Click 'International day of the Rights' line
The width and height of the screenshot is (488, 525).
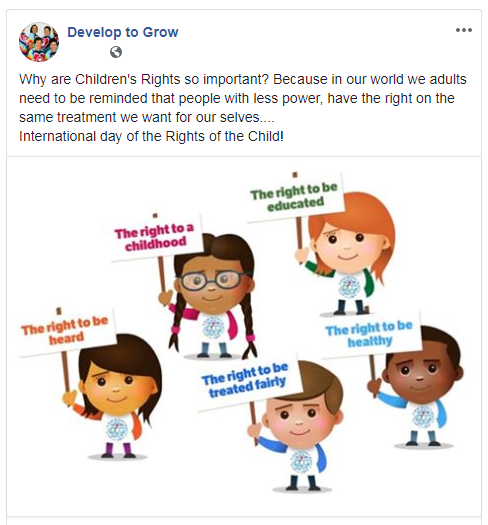(151, 137)
